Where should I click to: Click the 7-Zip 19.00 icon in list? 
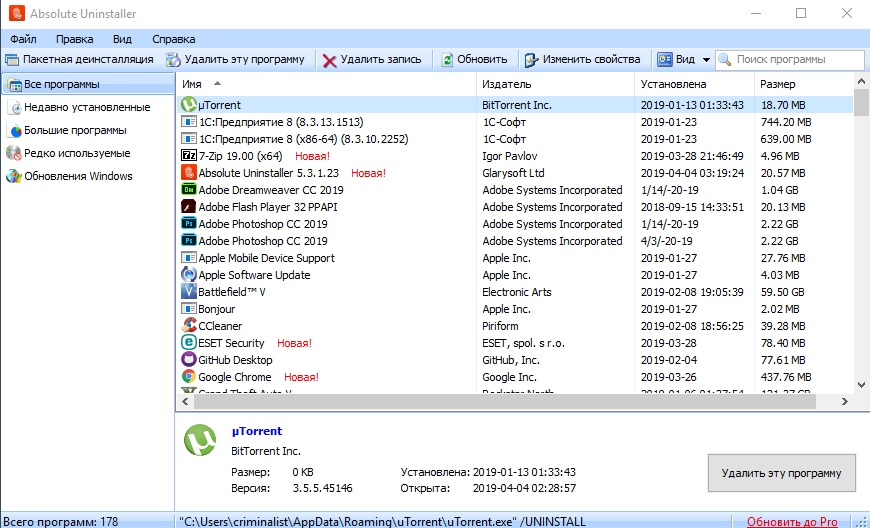(189, 156)
